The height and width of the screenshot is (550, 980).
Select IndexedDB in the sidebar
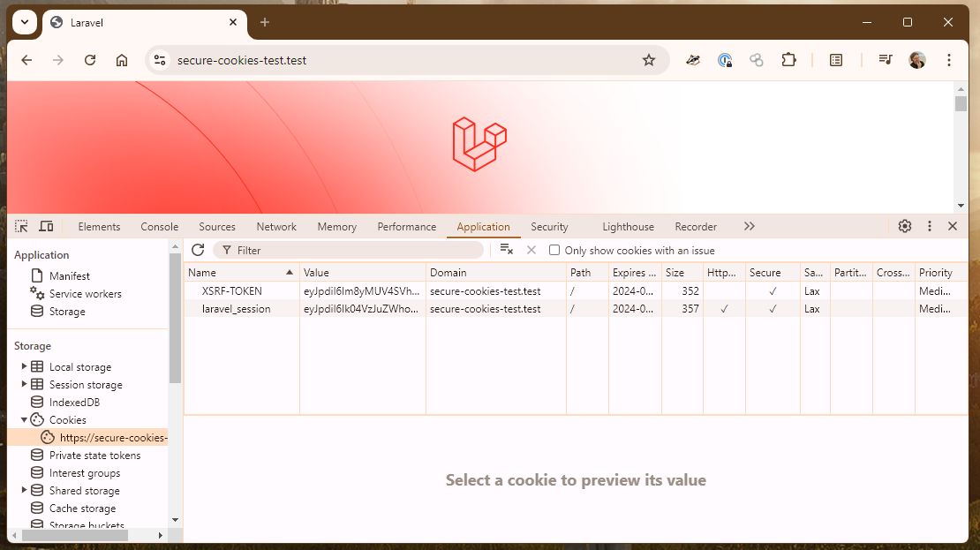[x=74, y=402]
